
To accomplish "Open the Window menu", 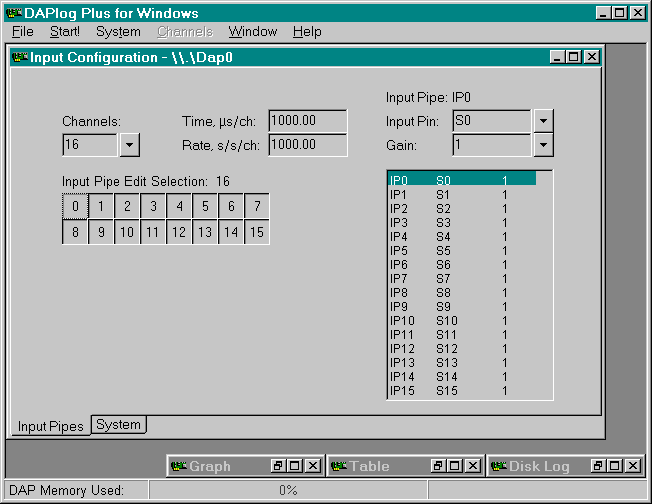I will pos(253,32).
